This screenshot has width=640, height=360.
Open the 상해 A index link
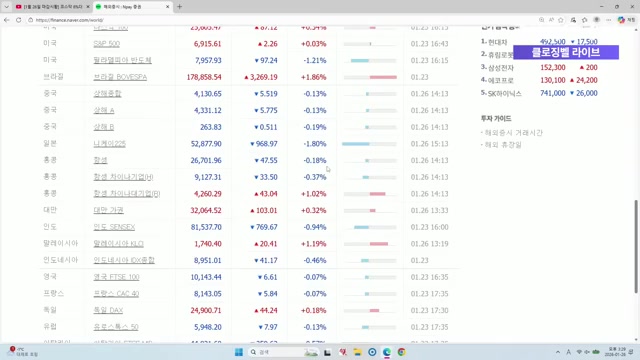104,110
